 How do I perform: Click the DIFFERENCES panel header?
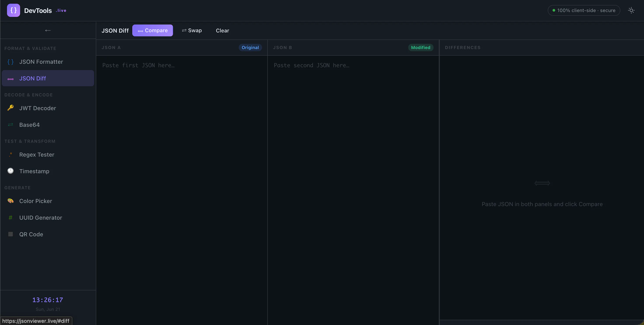click(x=463, y=47)
